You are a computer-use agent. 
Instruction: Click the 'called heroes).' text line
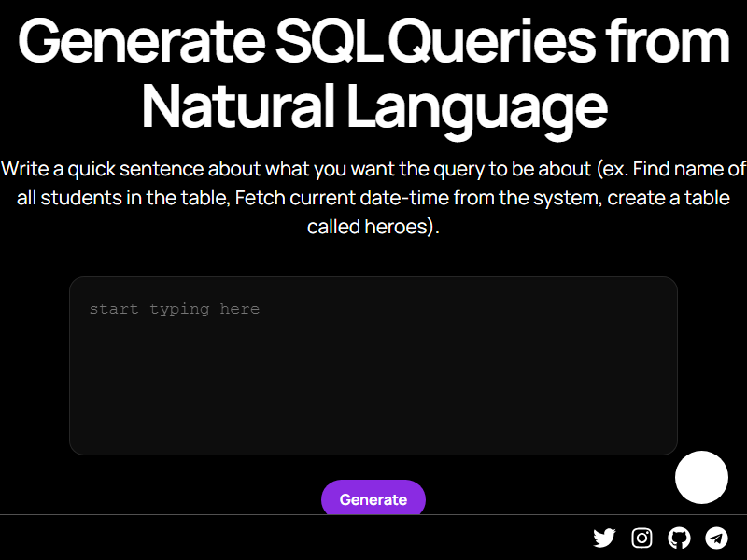(373, 227)
